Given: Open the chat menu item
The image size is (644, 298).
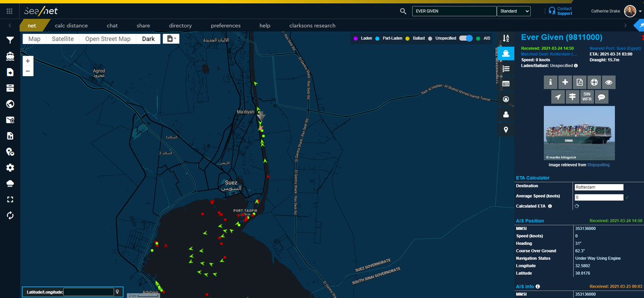Looking at the screenshot, I should click(x=112, y=25).
